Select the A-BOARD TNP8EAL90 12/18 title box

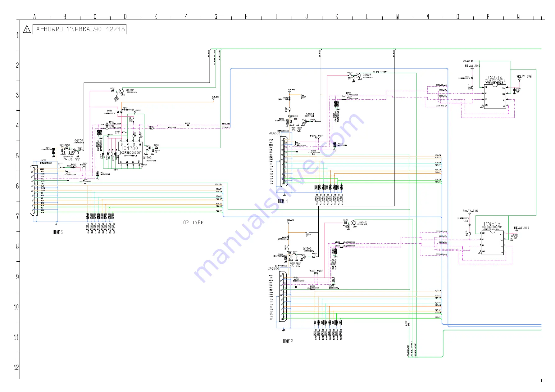pos(80,29)
